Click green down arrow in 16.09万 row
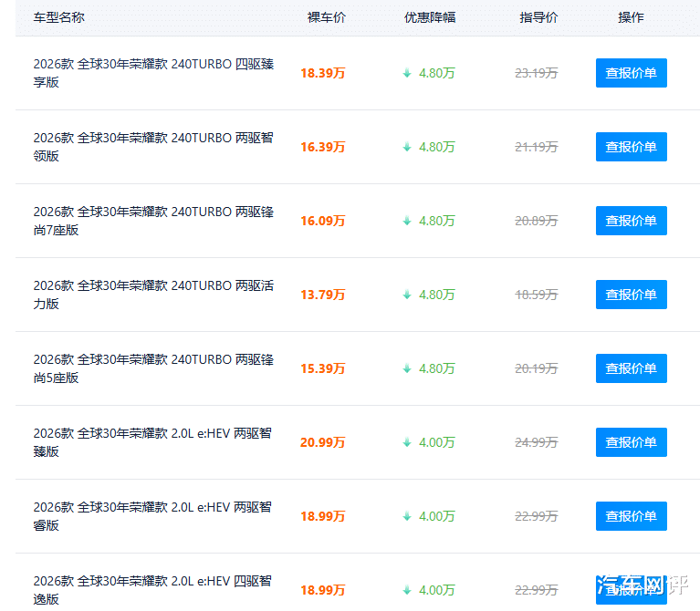This screenshot has height=611, width=700. tap(407, 221)
